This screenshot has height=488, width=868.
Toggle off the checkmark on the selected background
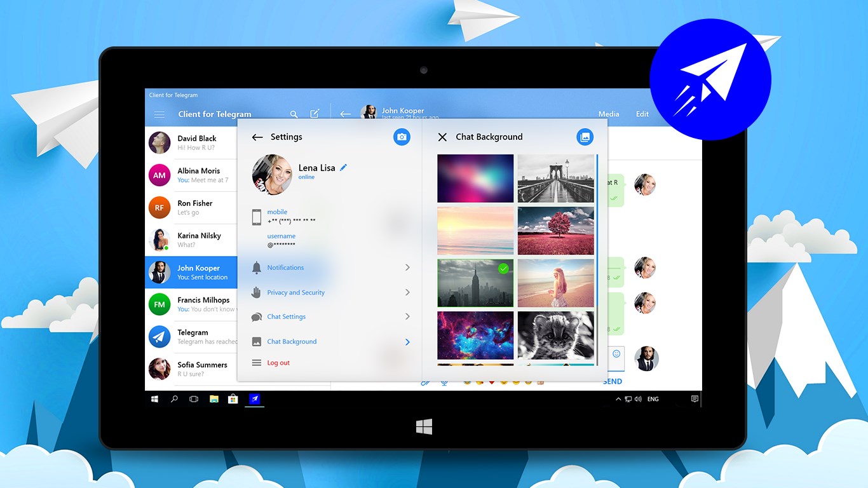(503, 269)
